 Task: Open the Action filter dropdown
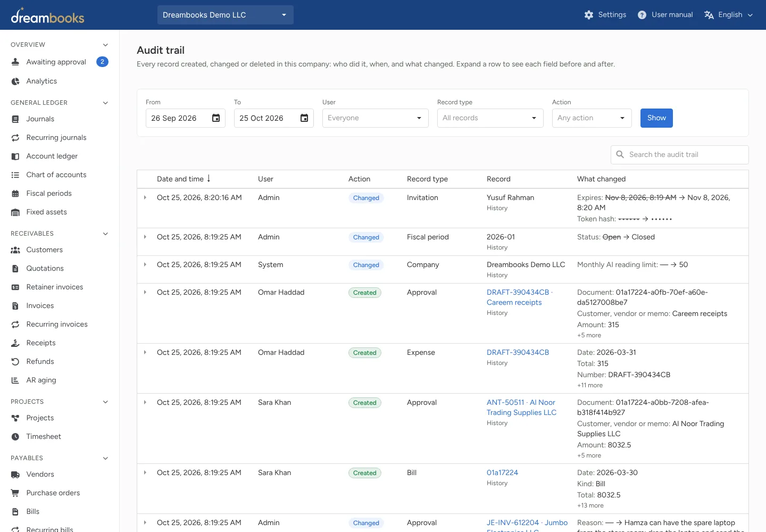click(592, 118)
